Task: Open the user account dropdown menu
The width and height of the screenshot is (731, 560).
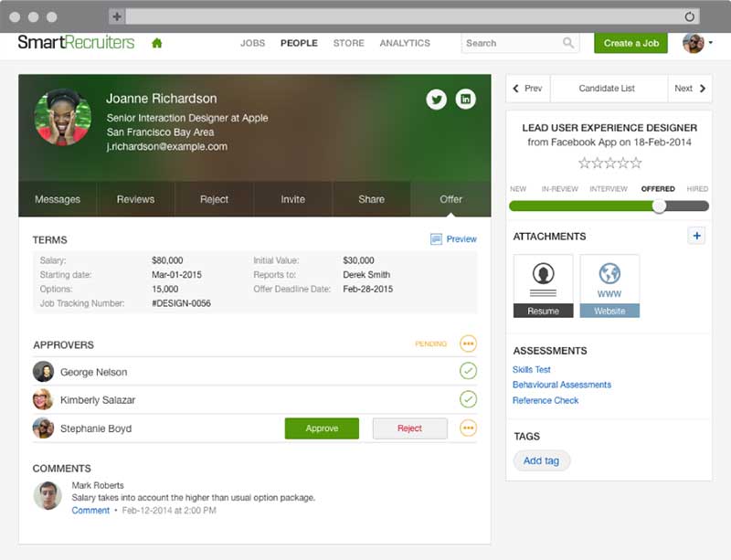Action: (697, 43)
